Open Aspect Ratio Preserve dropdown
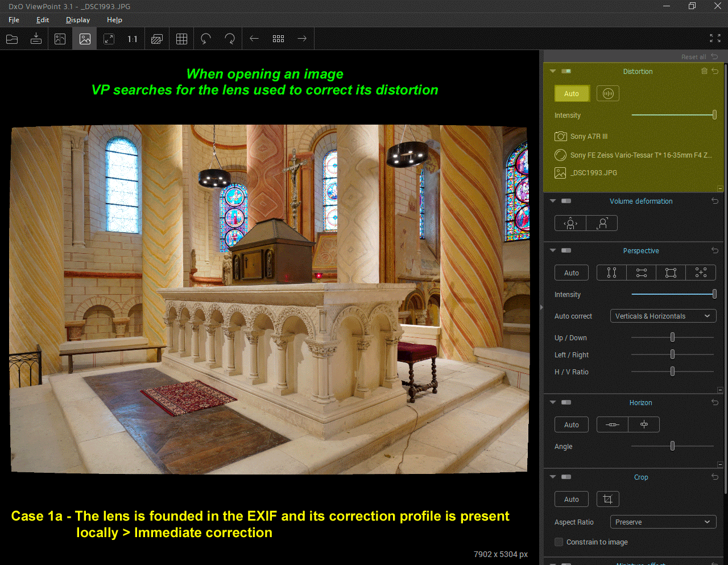This screenshot has width=728, height=565. pyautogui.click(x=663, y=522)
